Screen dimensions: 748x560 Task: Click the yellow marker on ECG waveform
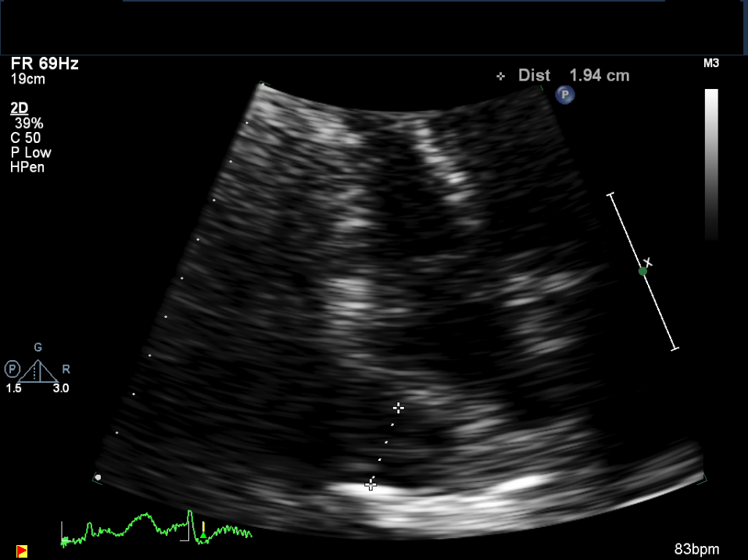pyautogui.click(x=203, y=526)
